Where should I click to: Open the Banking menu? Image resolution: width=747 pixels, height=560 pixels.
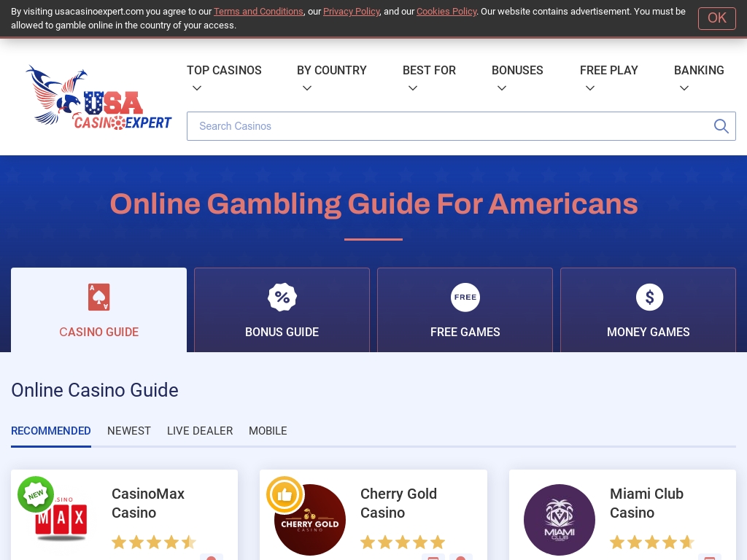(x=699, y=70)
